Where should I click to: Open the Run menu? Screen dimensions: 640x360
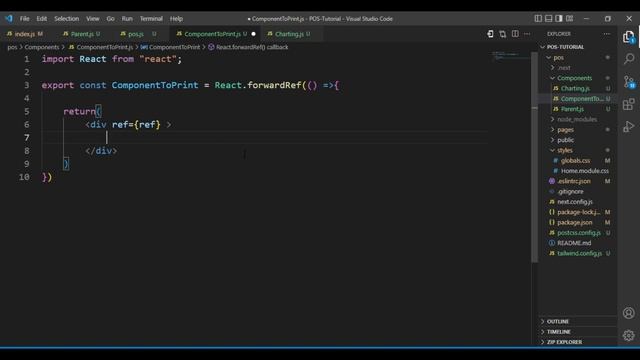[x=127, y=19]
